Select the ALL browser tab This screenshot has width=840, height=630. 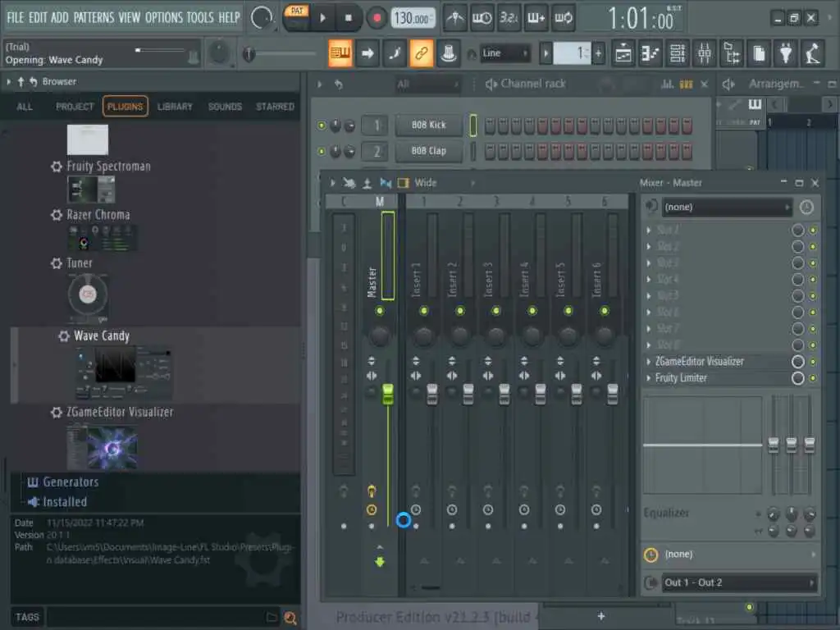[25, 107]
